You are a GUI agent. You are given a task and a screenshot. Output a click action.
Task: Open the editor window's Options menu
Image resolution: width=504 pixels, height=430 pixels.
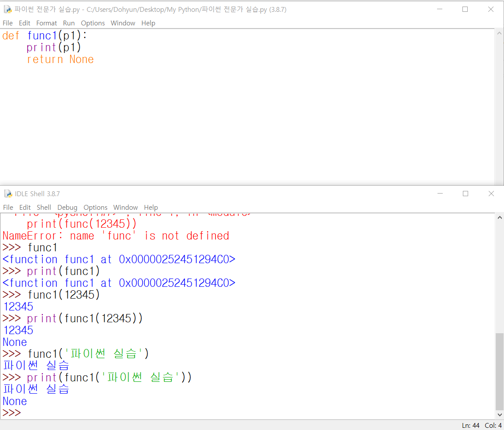coord(93,23)
